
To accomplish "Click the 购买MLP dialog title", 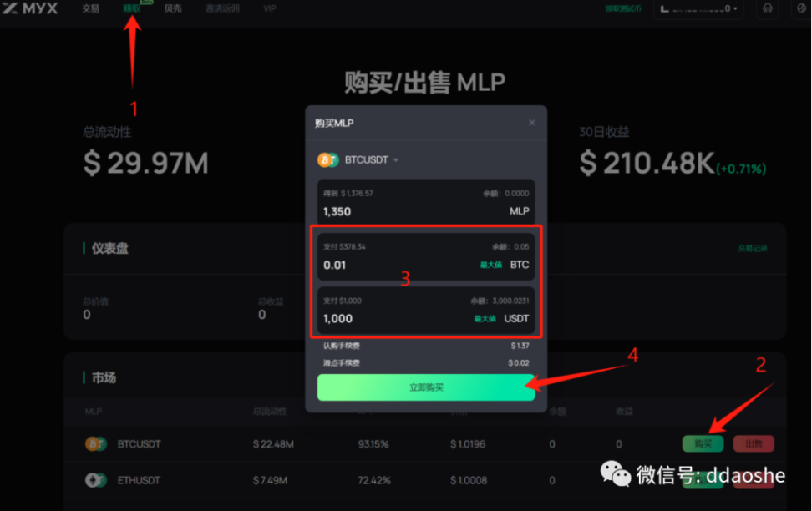I will click(x=334, y=124).
